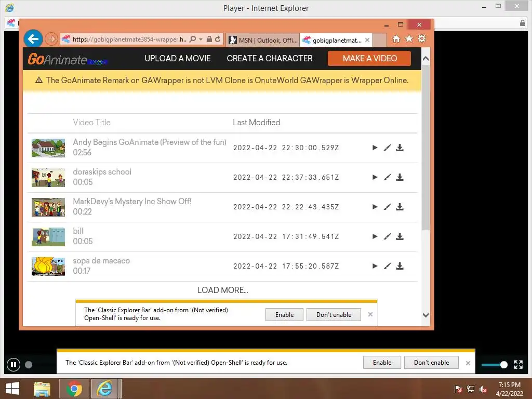Open Favorites star icon
This screenshot has height=399, width=532.
[x=409, y=38]
